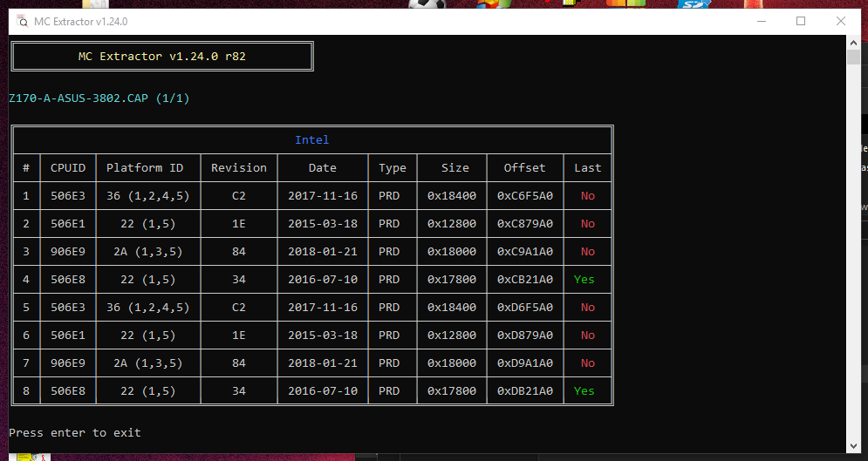The image size is (868, 461).
Task: Click size '0x12800' in row 6
Action: click(452, 335)
